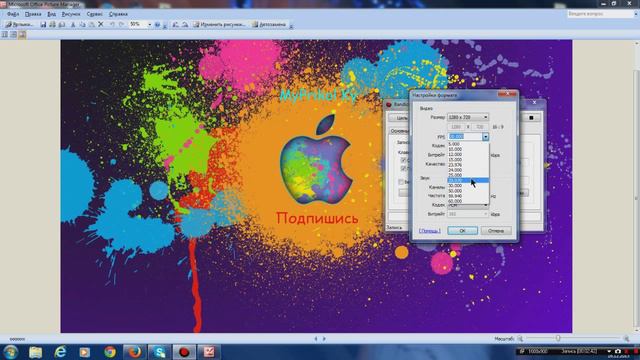Screen dimensions: 640x360
Task: Select 10.000 in FPS list
Action: click(x=468, y=149)
